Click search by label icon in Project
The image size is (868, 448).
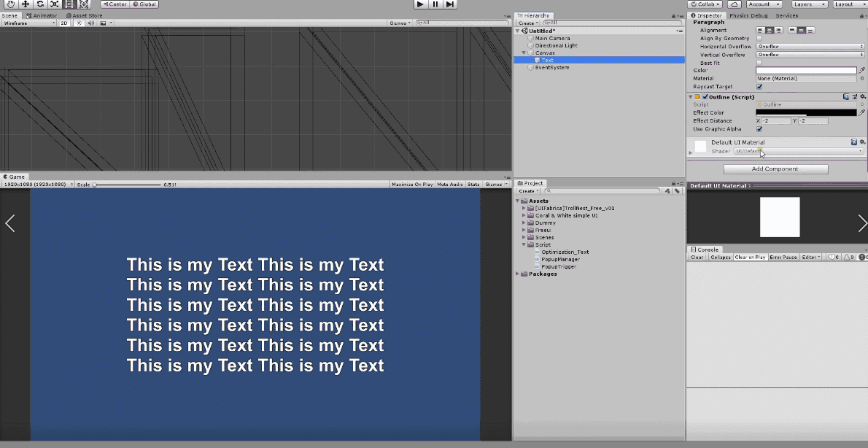click(x=676, y=191)
